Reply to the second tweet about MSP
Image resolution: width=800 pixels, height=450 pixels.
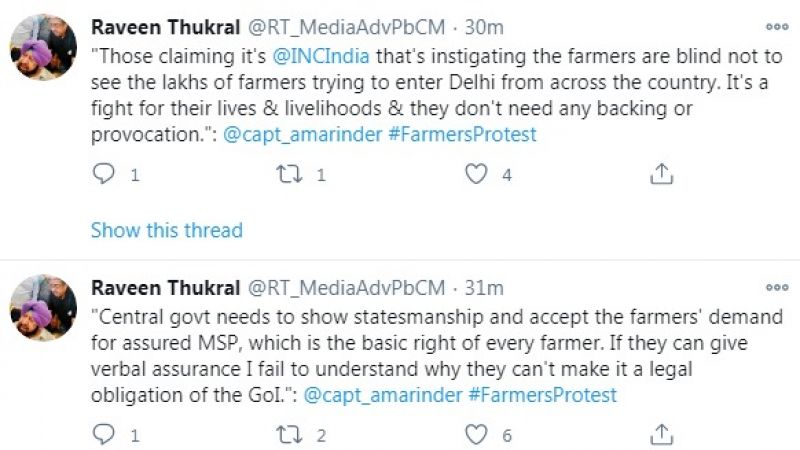(104, 435)
